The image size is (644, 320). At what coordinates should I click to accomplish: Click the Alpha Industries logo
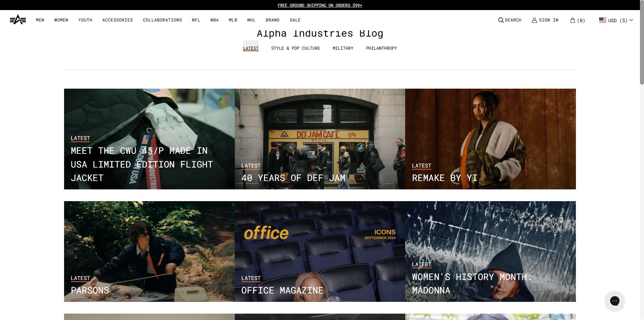(x=18, y=19)
